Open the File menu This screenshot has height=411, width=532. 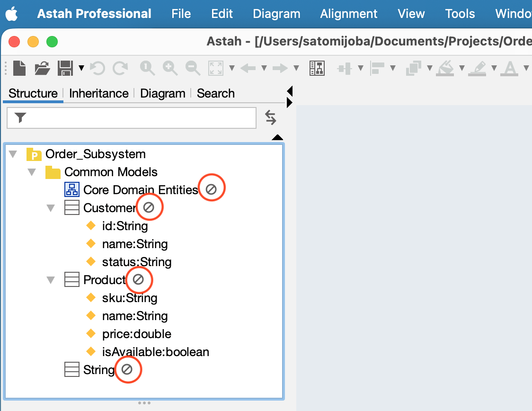click(181, 14)
